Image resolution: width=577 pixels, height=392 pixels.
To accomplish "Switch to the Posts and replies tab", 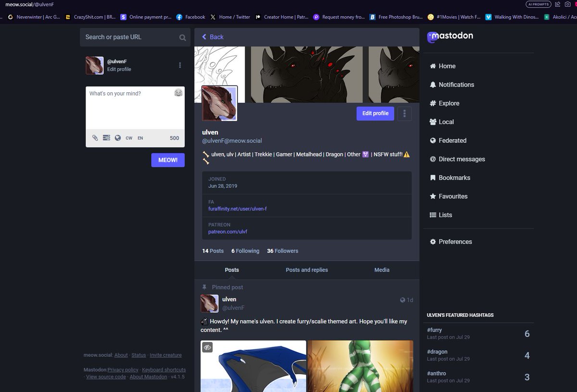I will pyautogui.click(x=307, y=270).
